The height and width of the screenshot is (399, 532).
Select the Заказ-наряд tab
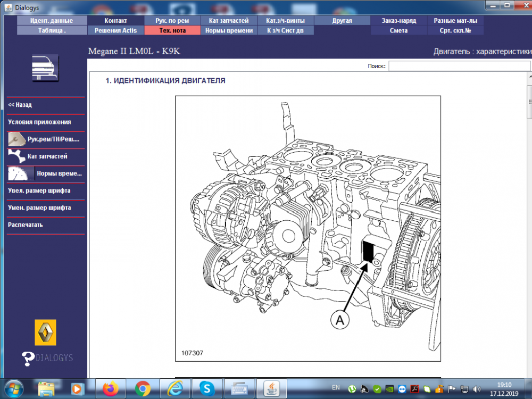pos(398,21)
